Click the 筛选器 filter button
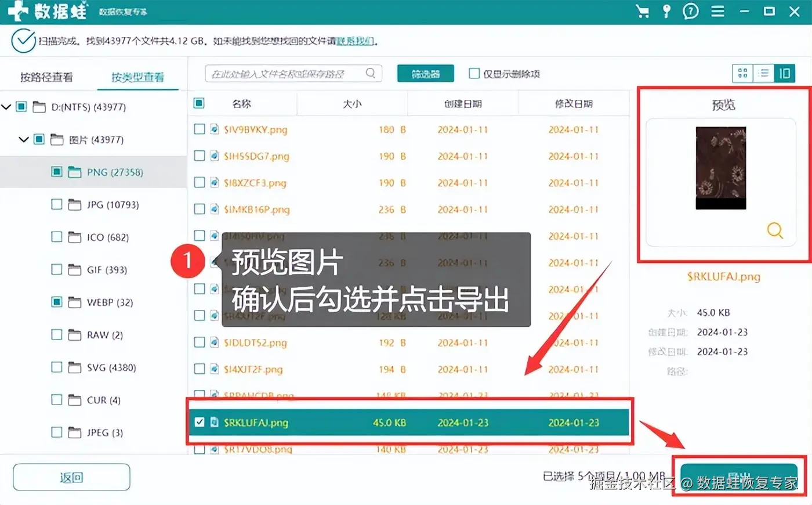Screen dimensions: 812x505 pyautogui.click(x=426, y=74)
